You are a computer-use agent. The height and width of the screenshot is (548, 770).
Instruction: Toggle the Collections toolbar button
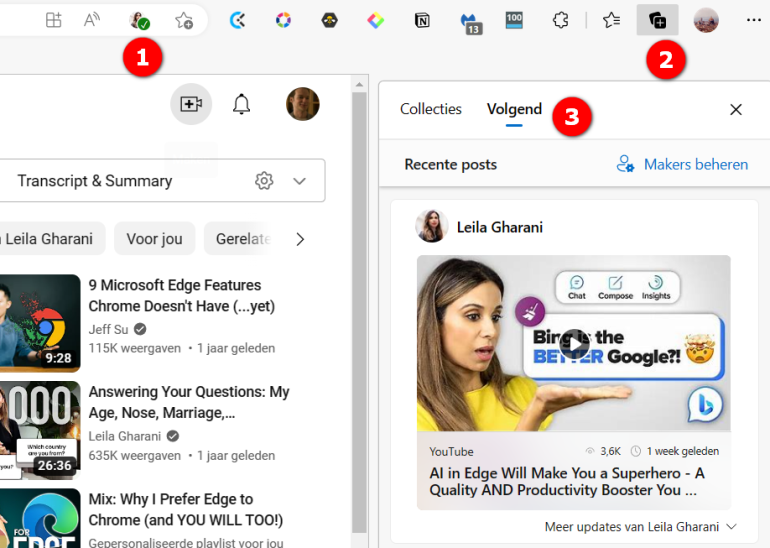coord(658,20)
